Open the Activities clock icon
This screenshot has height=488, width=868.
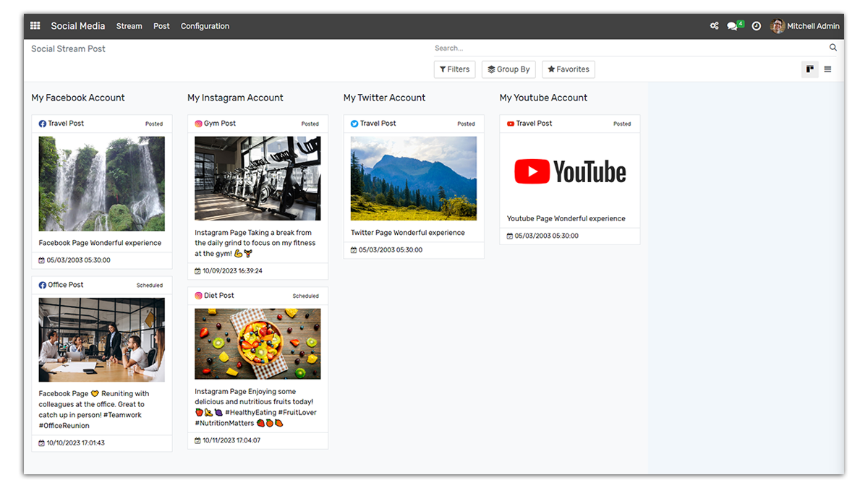point(757,25)
